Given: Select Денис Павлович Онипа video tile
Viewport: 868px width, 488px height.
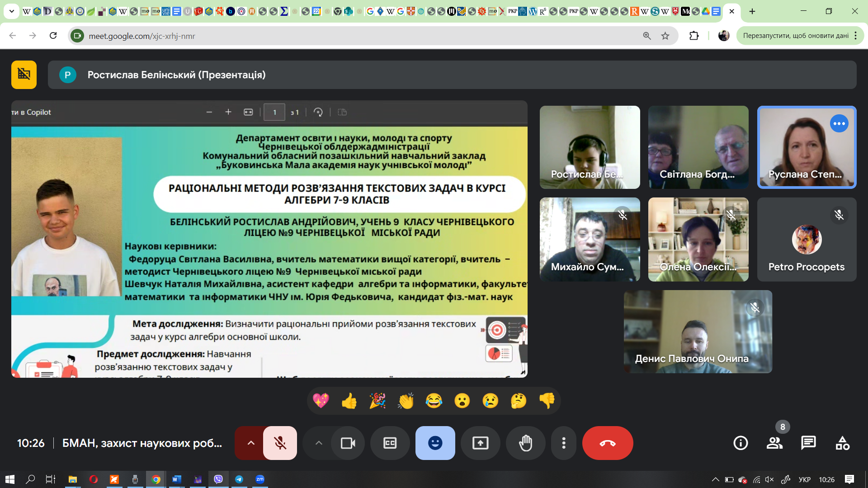Looking at the screenshot, I should [698, 332].
